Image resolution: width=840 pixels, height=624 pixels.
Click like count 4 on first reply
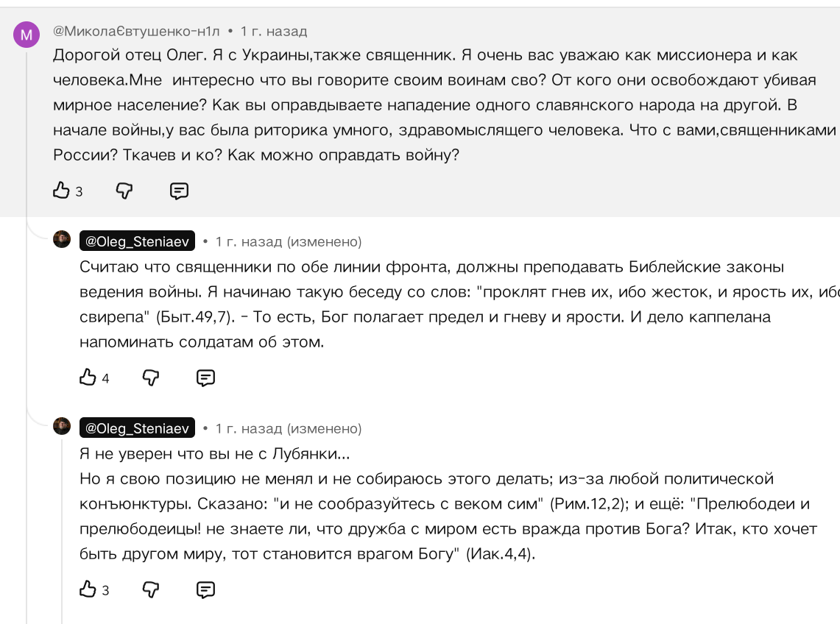(105, 379)
